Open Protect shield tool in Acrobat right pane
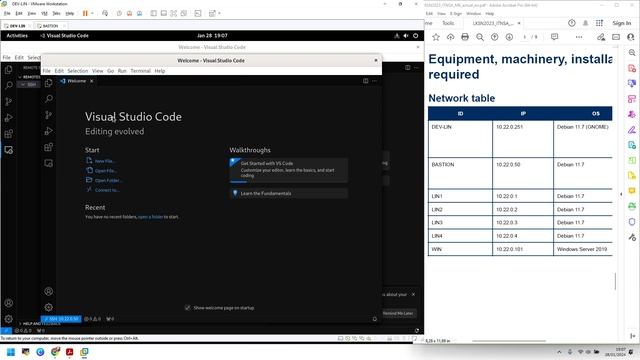Image resolution: width=640 pixels, height=360 pixels. (632, 222)
